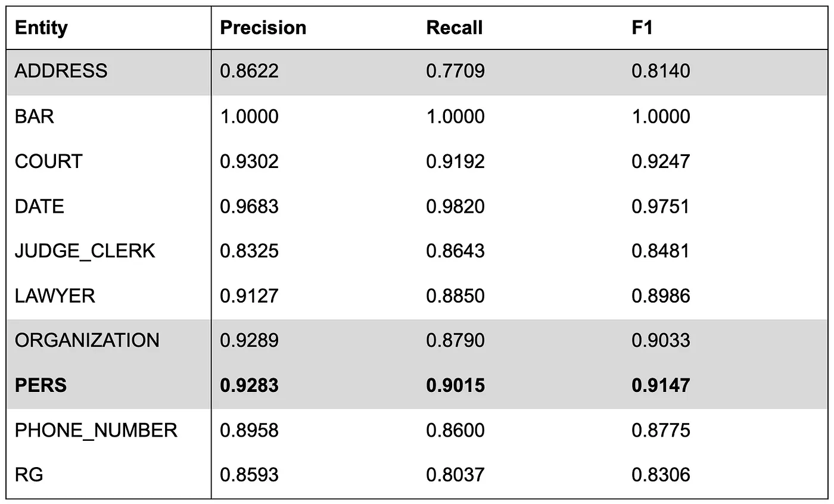Select the BAR entity row label
This screenshot has height=504, width=834.
[x=34, y=116]
